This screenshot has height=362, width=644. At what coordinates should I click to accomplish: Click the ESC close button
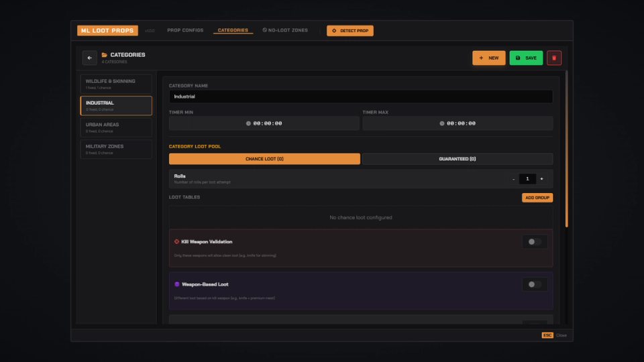(x=547, y=335)
